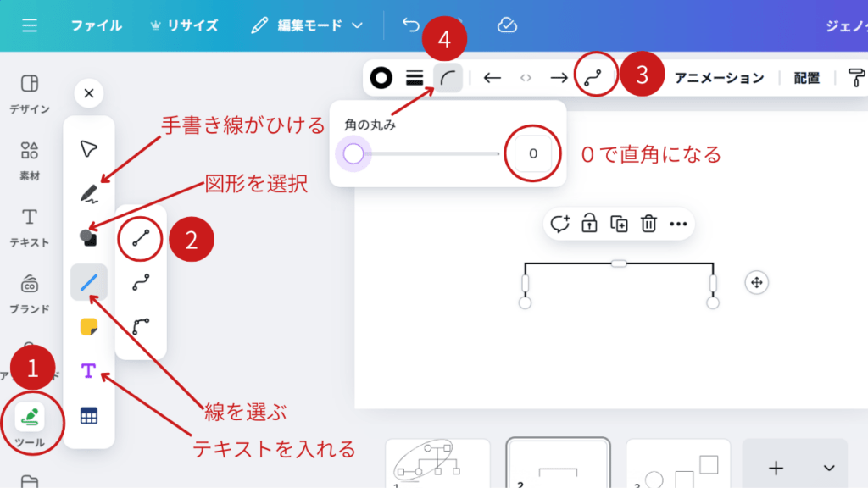Screen dimensions: 868x488
Task: Click the アニメーション button
Action: [719, 78]
